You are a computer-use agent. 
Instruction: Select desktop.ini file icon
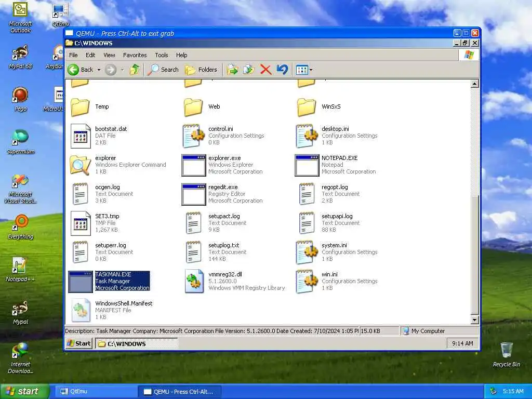click(307, 136)
